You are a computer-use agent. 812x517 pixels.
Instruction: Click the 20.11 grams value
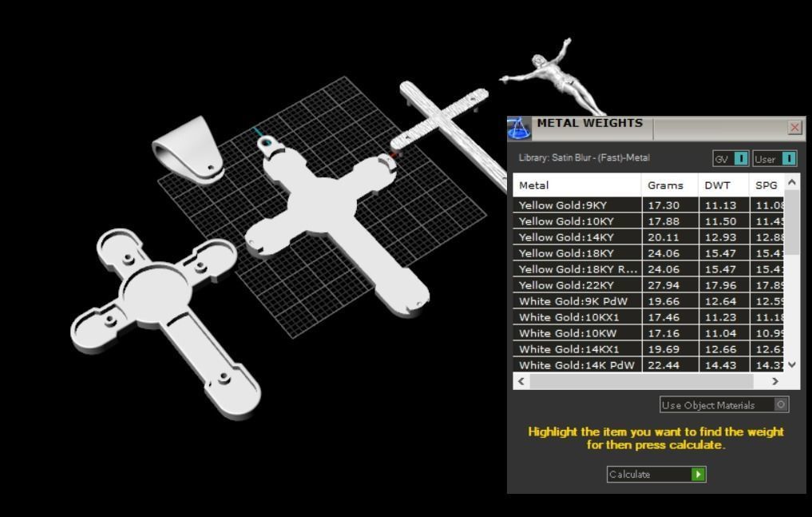[663, 237]
